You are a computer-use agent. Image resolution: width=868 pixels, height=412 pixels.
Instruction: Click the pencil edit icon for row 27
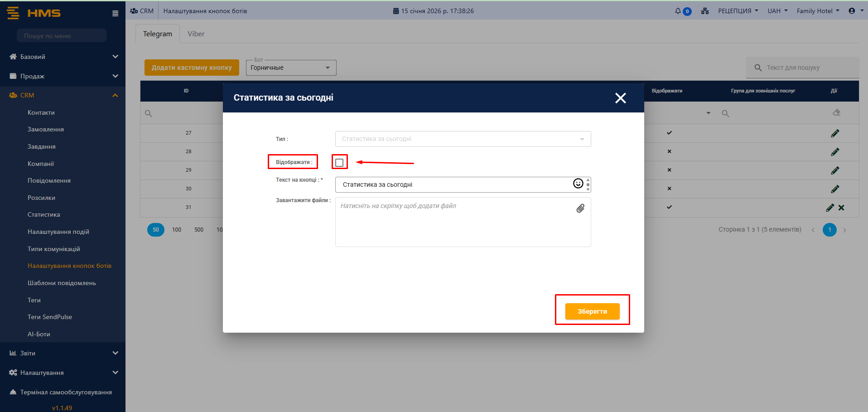pos(835,133)
